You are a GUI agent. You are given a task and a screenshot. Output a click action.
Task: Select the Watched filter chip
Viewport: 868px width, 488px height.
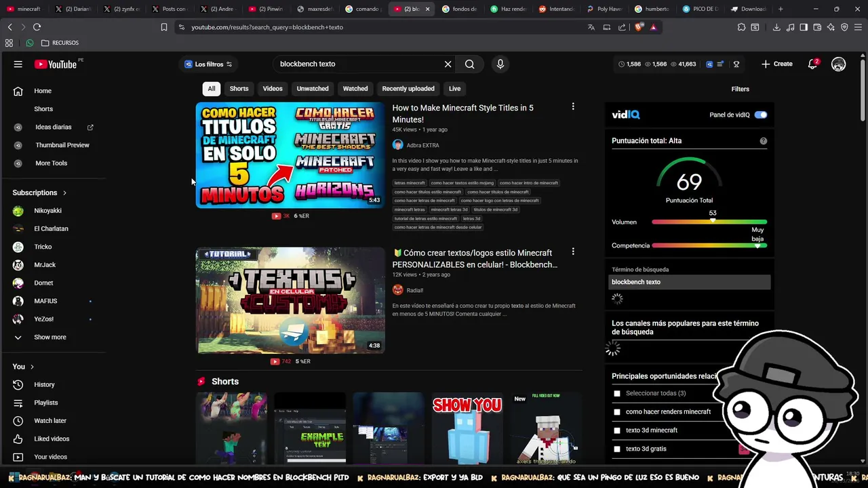[x=355, y=89]
